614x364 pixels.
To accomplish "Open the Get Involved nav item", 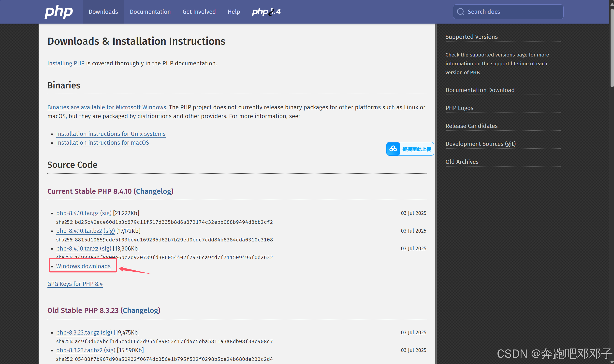I will [199, 12].
